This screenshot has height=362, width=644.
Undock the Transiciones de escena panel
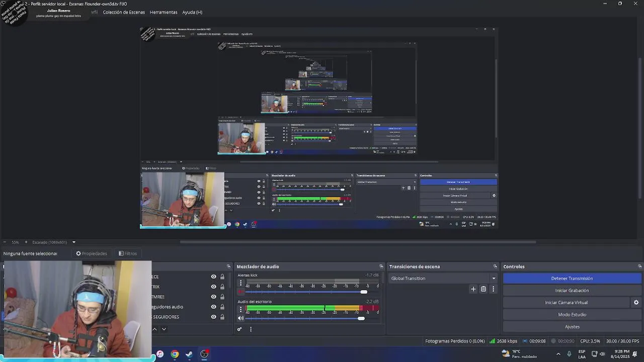click(x=495, y=266)
